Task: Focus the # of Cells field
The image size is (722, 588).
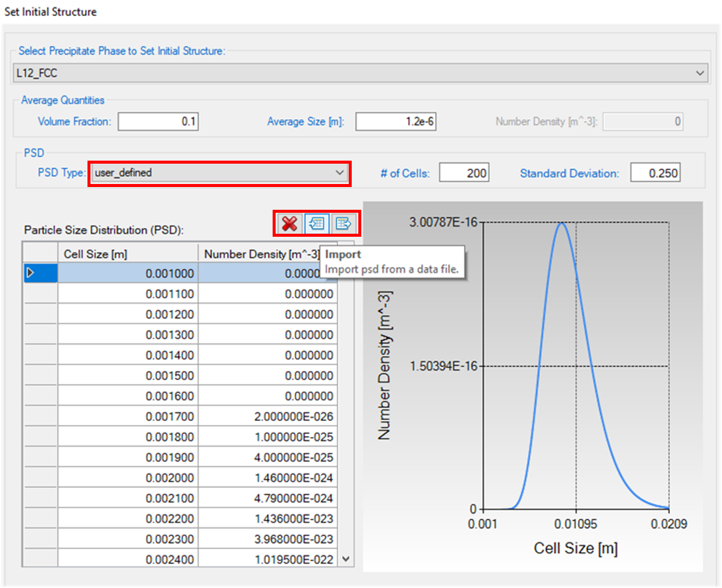Action: tap(464, 173)
